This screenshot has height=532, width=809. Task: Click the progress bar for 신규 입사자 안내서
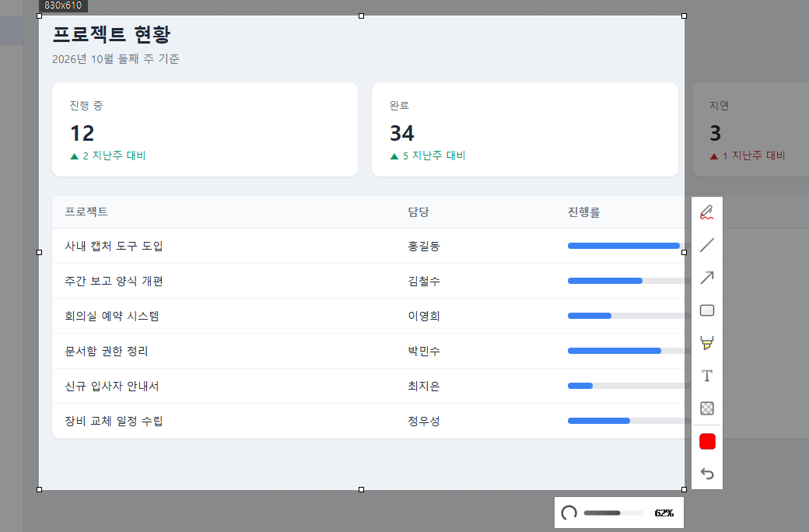(x=629, y=386)
